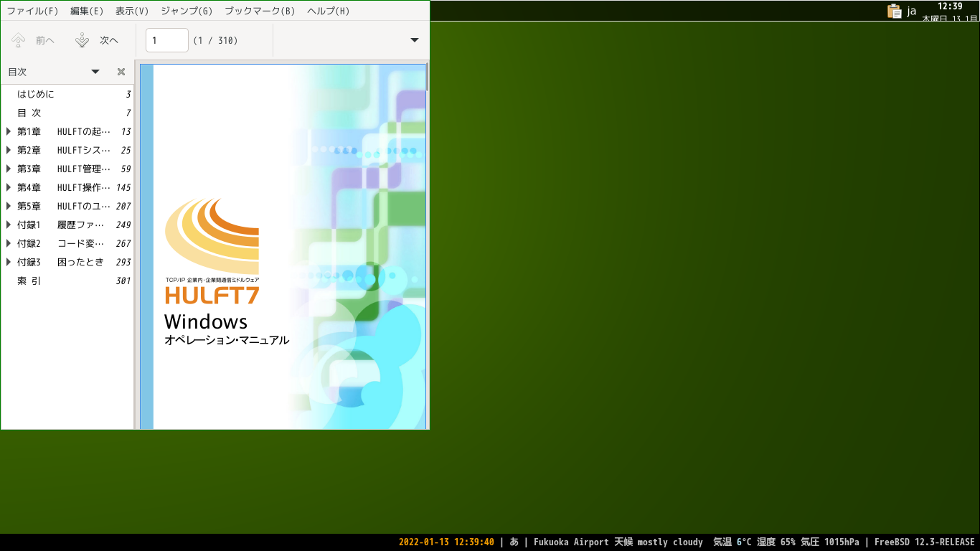The height and width of the screenshot is (551, 980).
Task: Close the 目次 sidebar with X
Action: tap(121, 72)
